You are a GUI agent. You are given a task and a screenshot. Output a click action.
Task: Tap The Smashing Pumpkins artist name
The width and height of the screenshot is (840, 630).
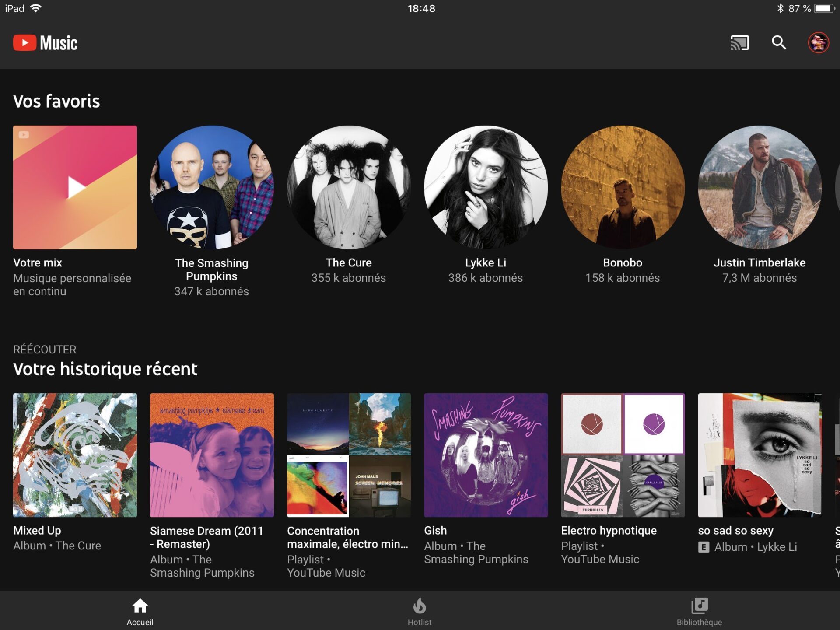pos(212,269)
